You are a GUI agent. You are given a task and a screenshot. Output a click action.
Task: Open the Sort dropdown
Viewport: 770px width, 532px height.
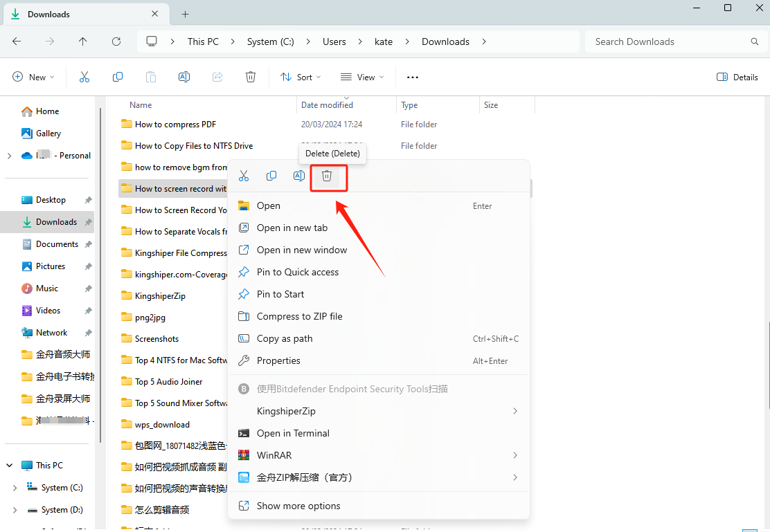point(301,77)
